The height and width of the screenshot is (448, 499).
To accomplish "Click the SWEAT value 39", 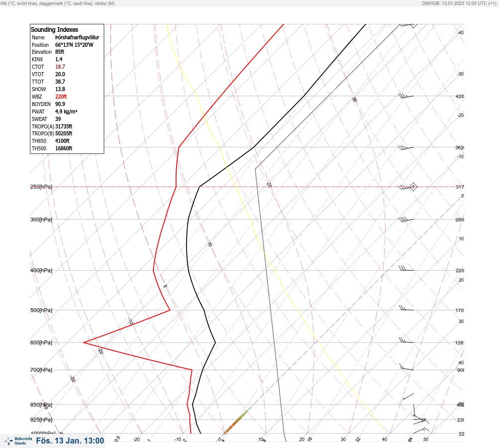I will coord(58,119).
